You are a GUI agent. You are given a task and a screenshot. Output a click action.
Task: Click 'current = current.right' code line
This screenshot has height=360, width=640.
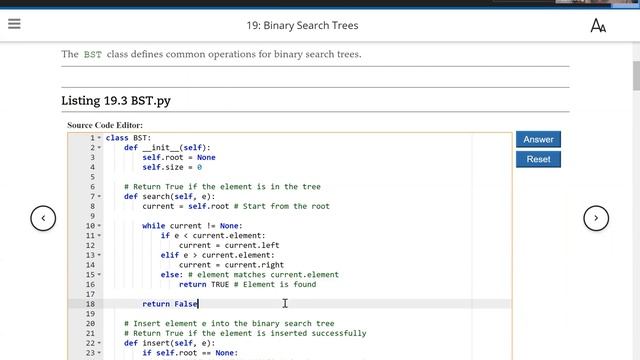[231, 265]
